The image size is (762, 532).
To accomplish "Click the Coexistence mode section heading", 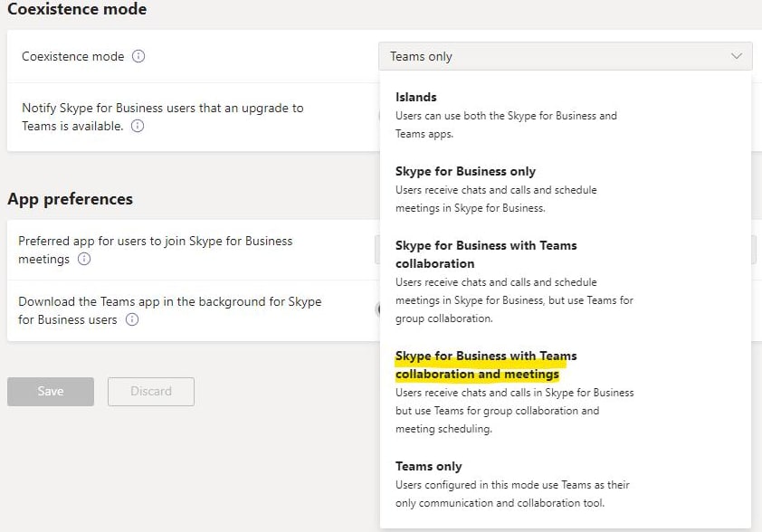I will [x=77, y=9].
